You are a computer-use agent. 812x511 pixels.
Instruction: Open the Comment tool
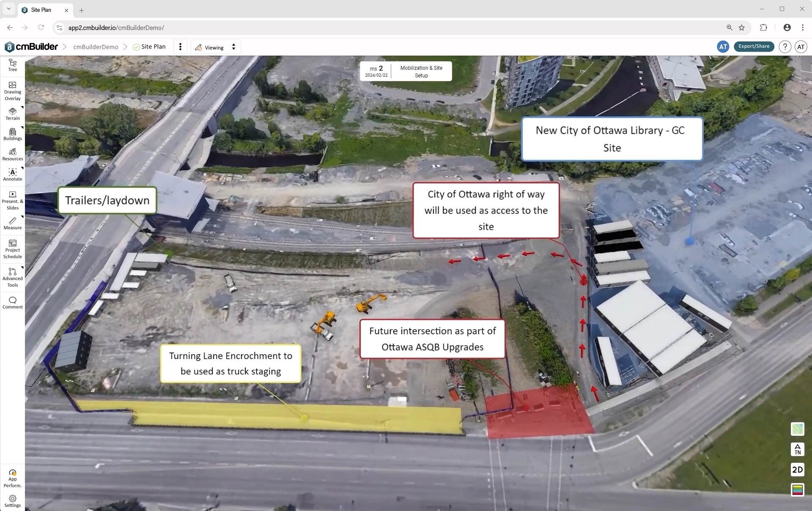12,302
